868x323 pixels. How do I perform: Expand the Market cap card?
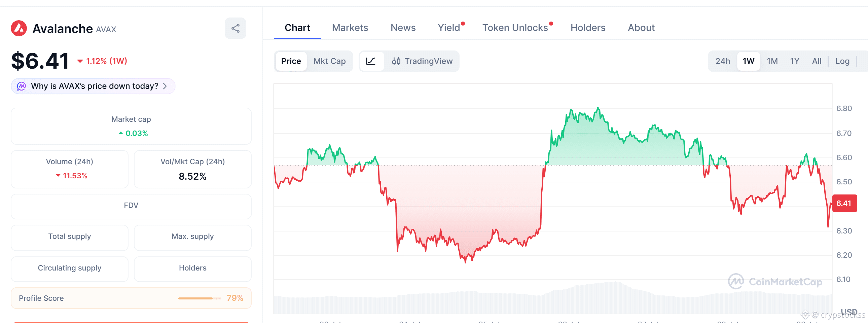coord(131,126)
